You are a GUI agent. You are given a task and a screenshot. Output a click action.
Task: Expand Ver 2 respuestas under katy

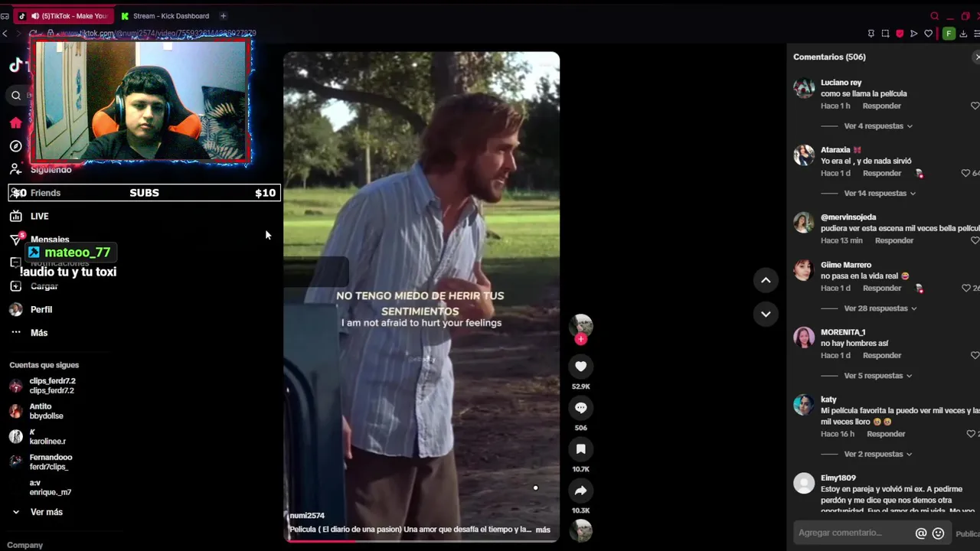click(x=877, y=454)
